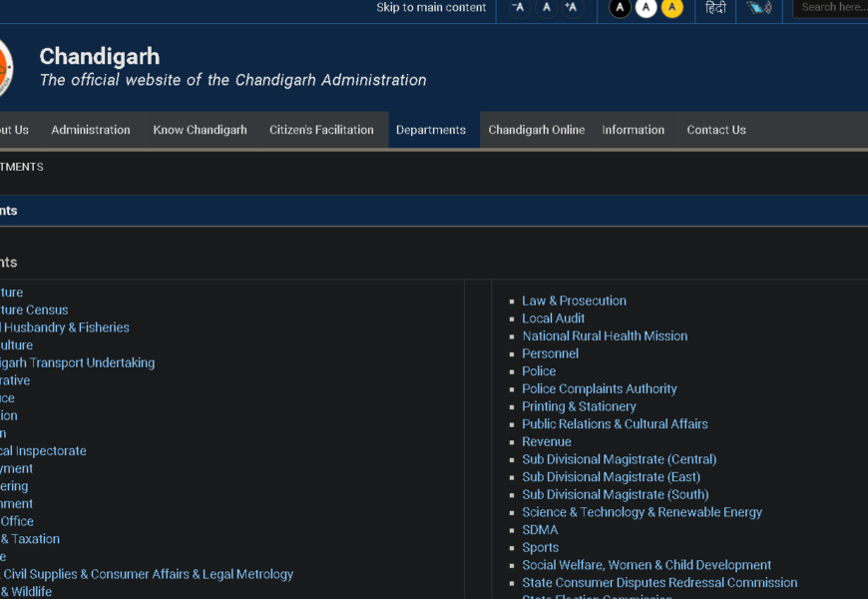
Task: Open the Inspectorate department link
Action: (43, 451)
